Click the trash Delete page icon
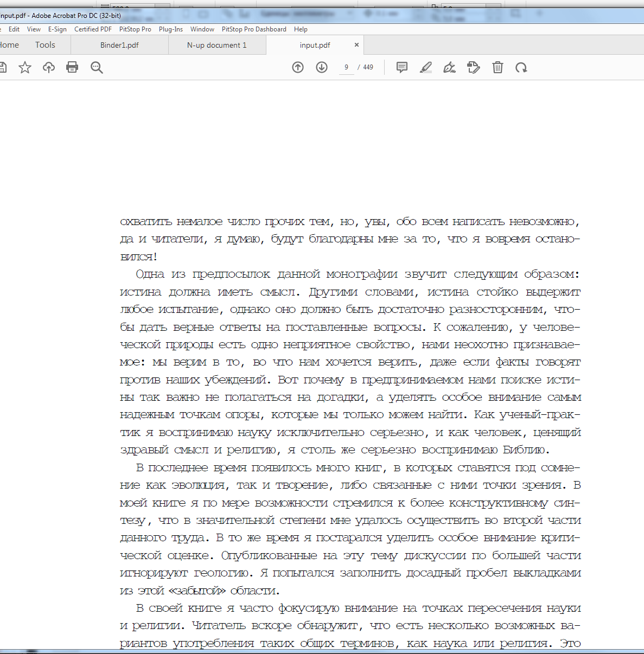This screenshot has height=654, width=644. 498,67
